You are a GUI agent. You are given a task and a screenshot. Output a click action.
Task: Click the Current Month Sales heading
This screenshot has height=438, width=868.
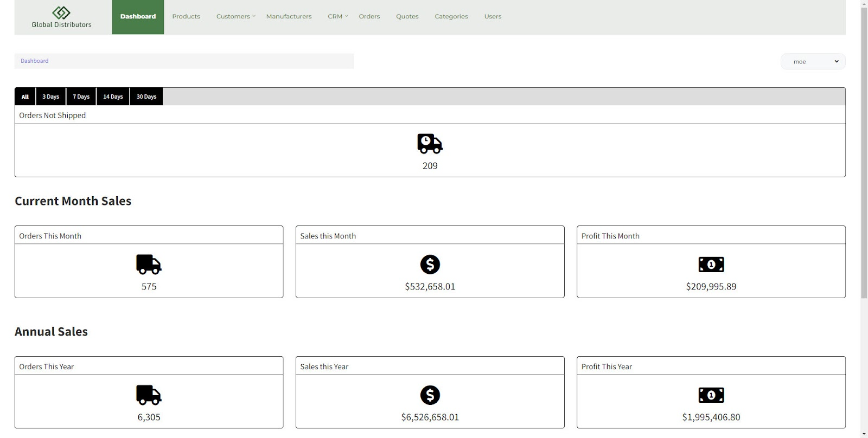tap(73, 201)
